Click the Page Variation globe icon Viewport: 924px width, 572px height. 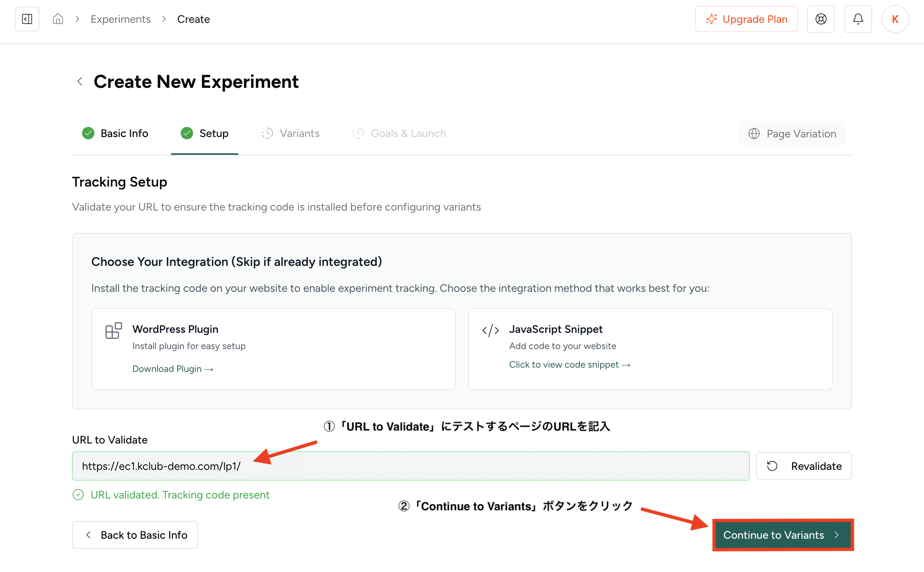(754, 134)
